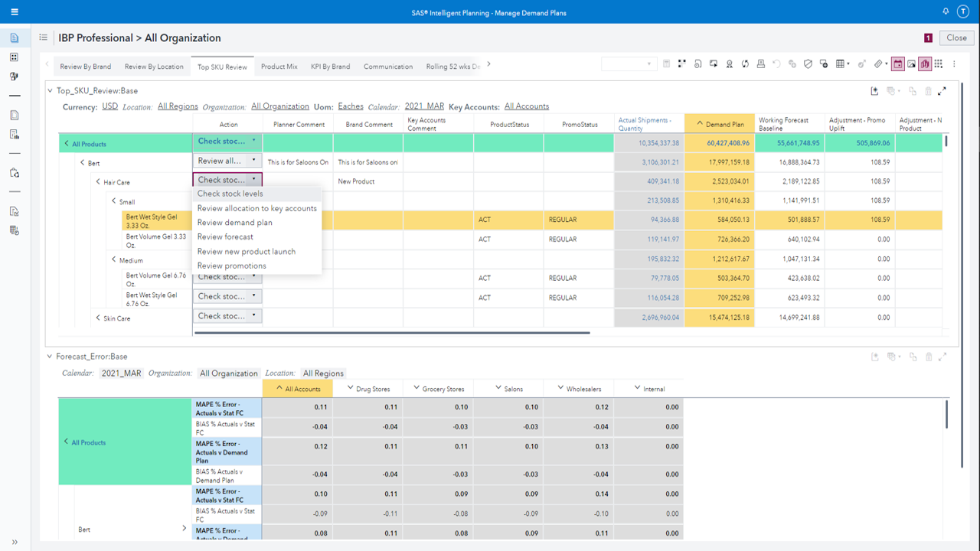Click the 2021_MAR calendar link

[424, 106]
